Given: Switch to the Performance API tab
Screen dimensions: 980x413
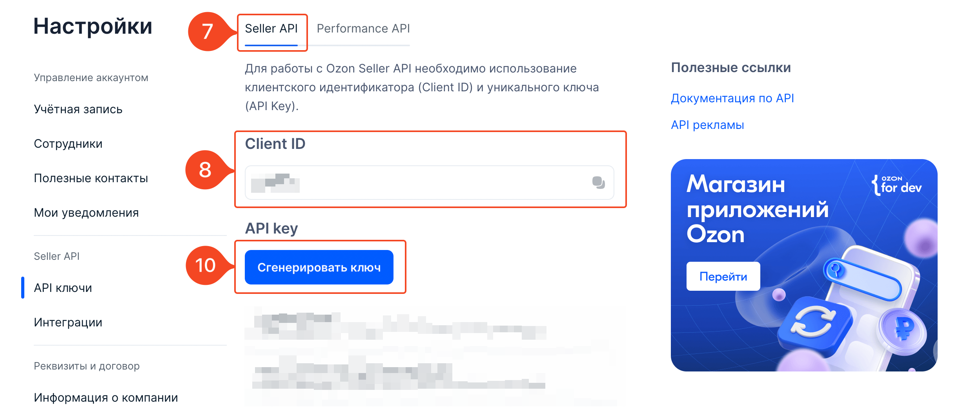Looking at the screenshot, I should point(363,29).
